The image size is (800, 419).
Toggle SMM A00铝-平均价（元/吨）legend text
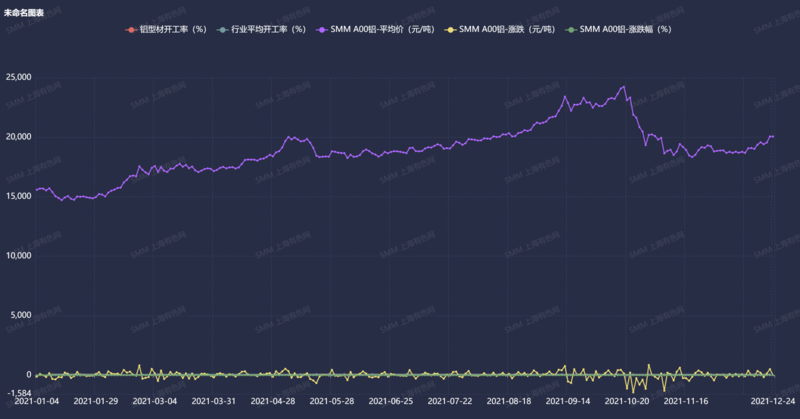385,29
